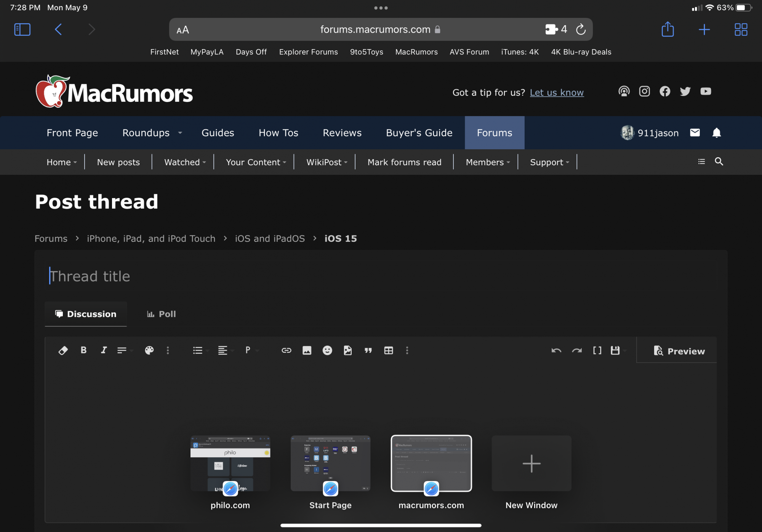The width and height of the screenshot is (762, 532).
Task: Open the Reviews section
Action: pyautogui.click(x=342, y=133)
